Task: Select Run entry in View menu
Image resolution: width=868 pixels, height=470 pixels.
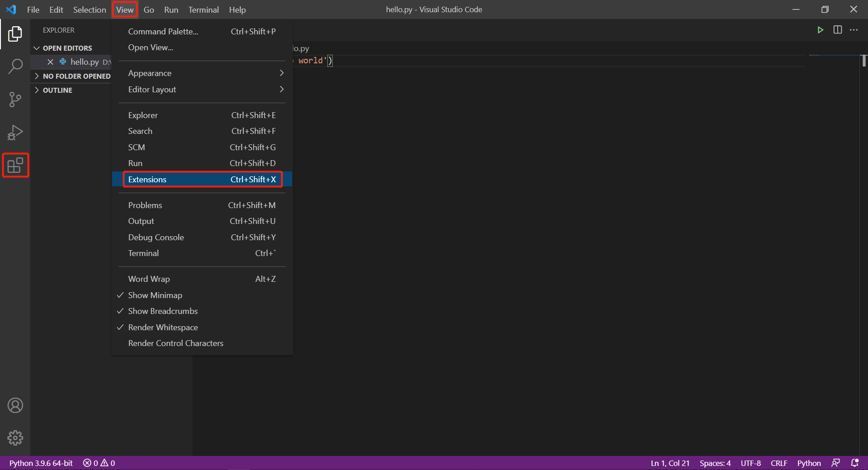Action: point(202,163)
